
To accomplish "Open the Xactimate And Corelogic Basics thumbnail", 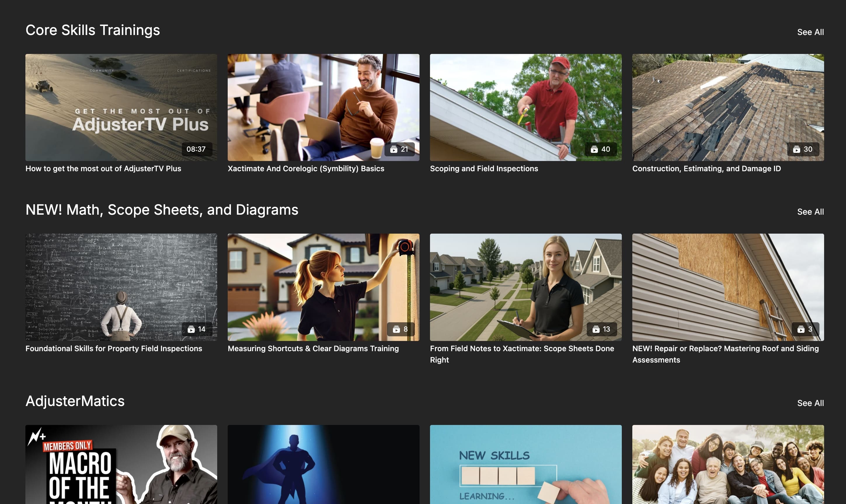I will pyautogui.click(x=323, y=107).
